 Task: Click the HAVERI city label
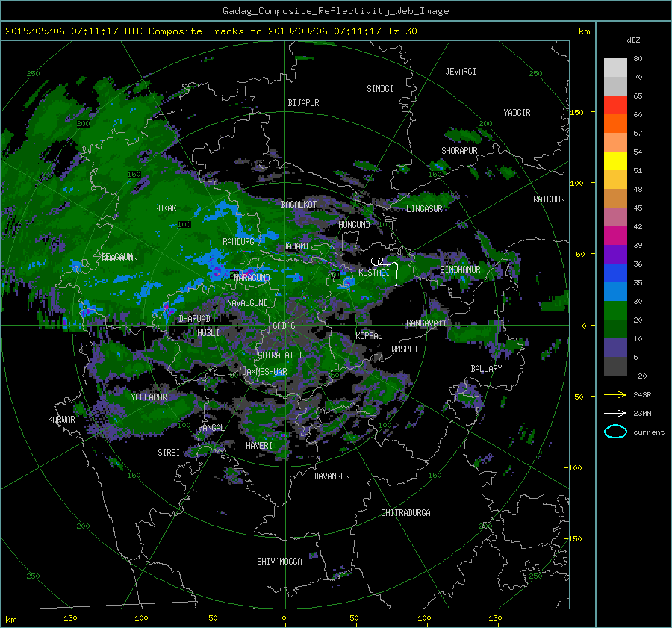tap(259, 446)
